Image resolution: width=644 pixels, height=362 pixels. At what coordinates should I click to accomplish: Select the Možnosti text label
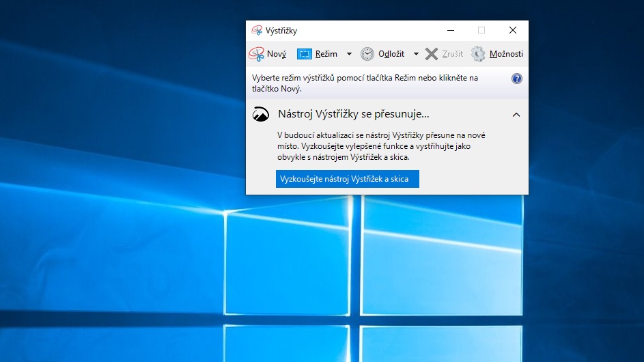pos(506,54)
